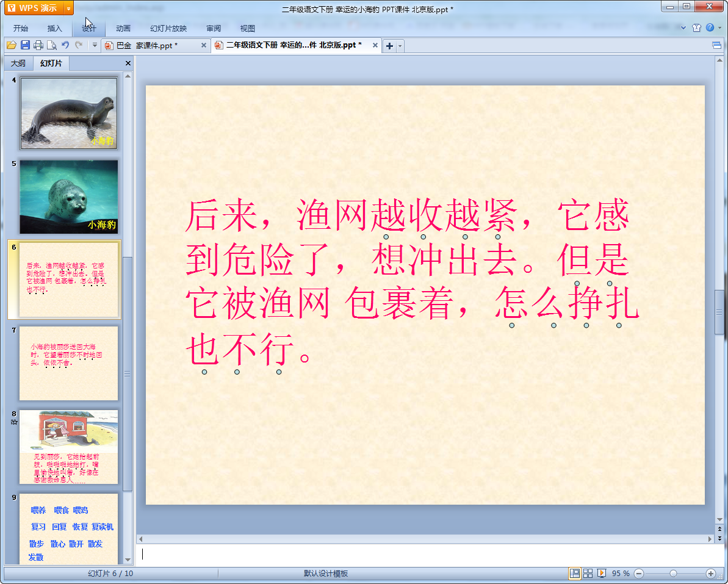
Task: Open the quick access toolbar customize dropdown
Action: click(95, 45)
